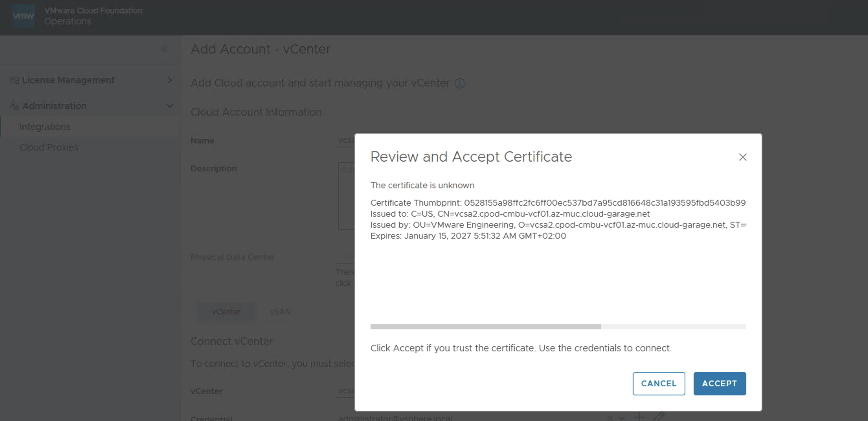Image resolution: width=868 pixels, height=421 pixels.
Task: Select Integrations in the sidebar
Action: pos(45,127)
